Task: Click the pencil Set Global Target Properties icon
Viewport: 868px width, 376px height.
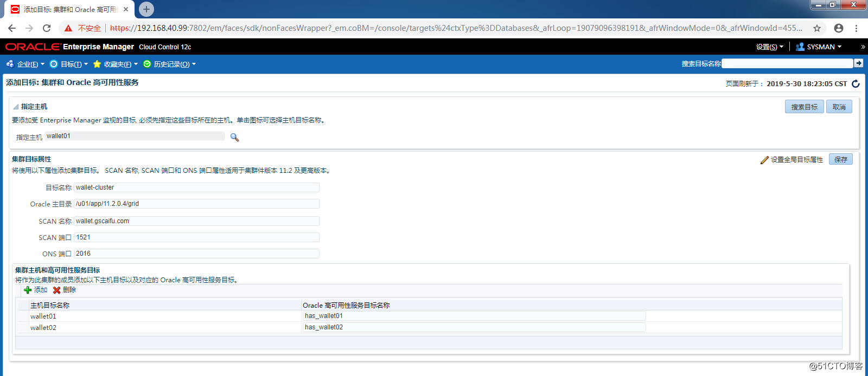Action: click(x=764, y=160)
